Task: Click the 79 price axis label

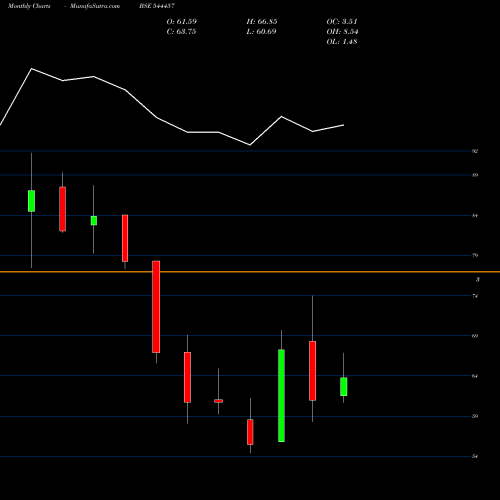Action: [475, 255]
